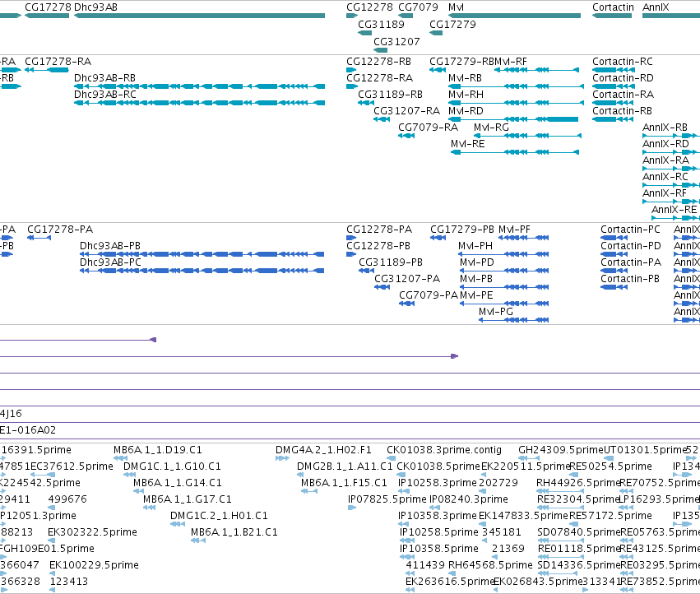Click the Cortactin-PC protein label
The image size is (700, 594).
coord(630,230)
